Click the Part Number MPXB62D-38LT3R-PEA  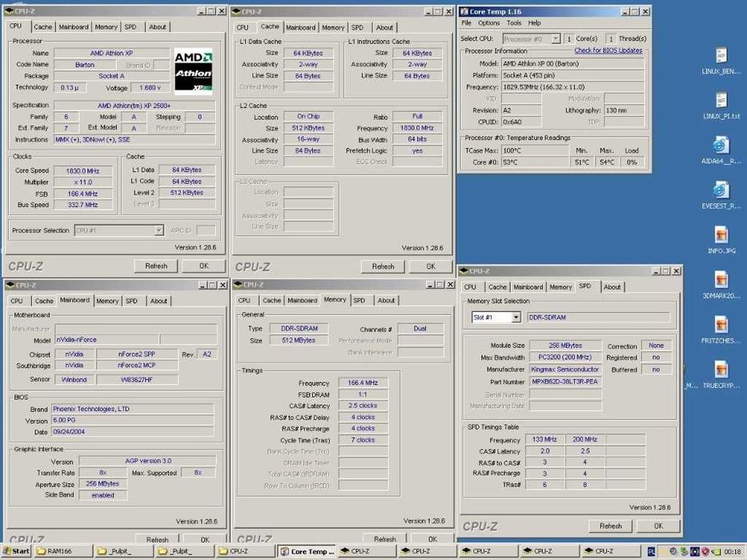click(x=565, y=382)
